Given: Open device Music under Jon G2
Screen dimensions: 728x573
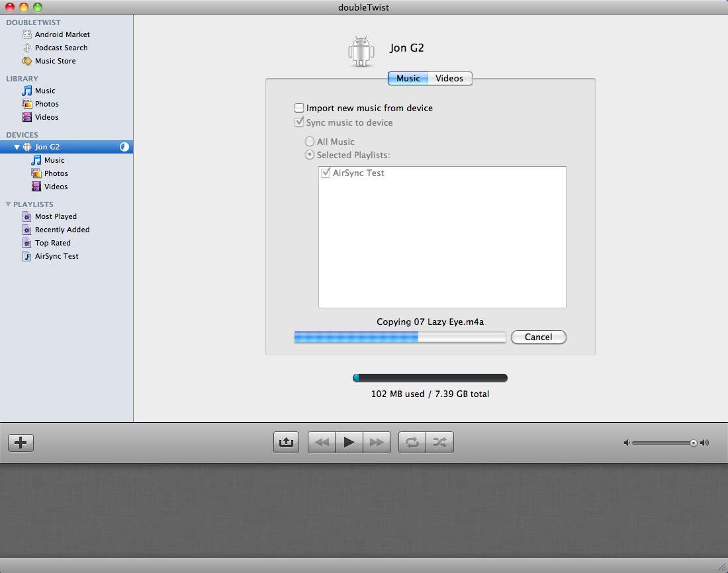Looking at the screenshot, I should tap(54, 160).
